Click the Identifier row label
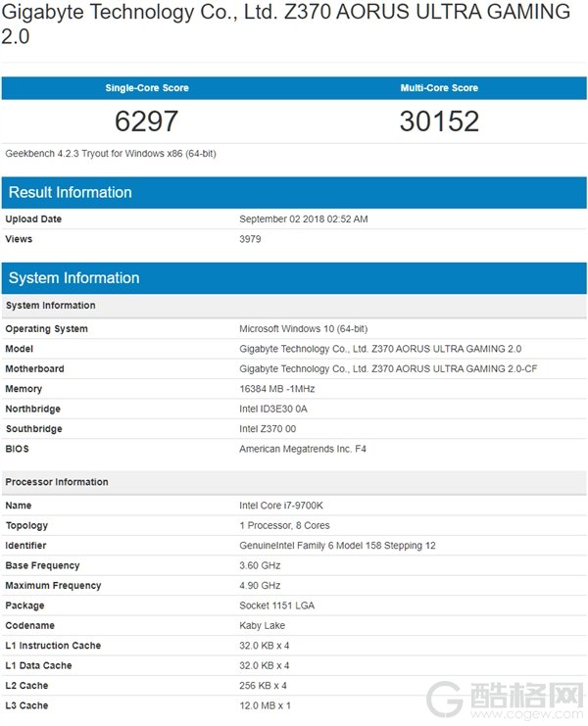This screenshot has width=588, height=726. (25, 546)
